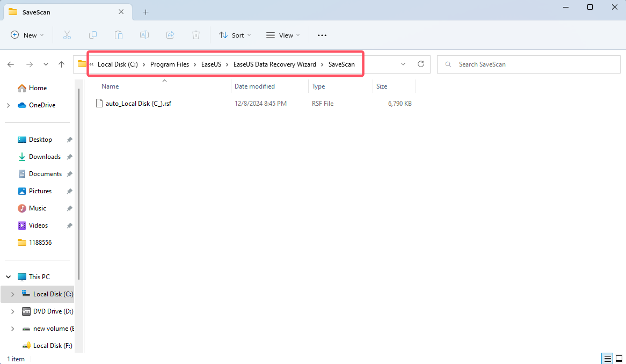626x364 pixels.
Task: Open Desktop quick access folder
Action: 40,140
